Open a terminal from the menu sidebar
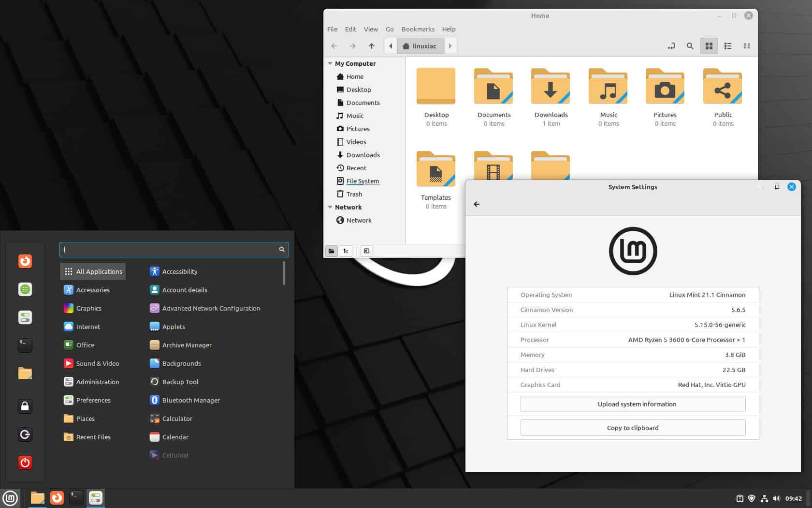Image resolution: width=812 pixels, height=508 pixels. [25, 345]
